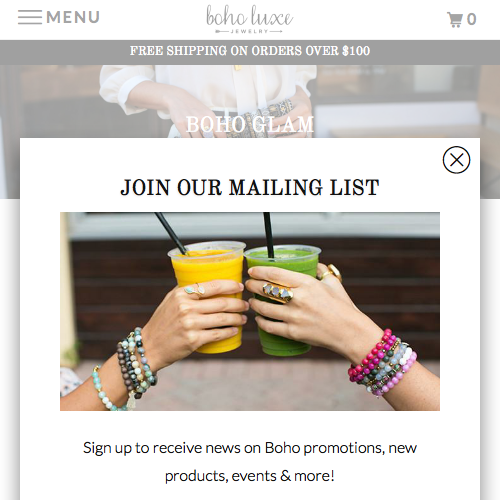Viewport: 500px width, 500px height.
Task: Open the hamburger menu icon
Action: click(30, 17)
